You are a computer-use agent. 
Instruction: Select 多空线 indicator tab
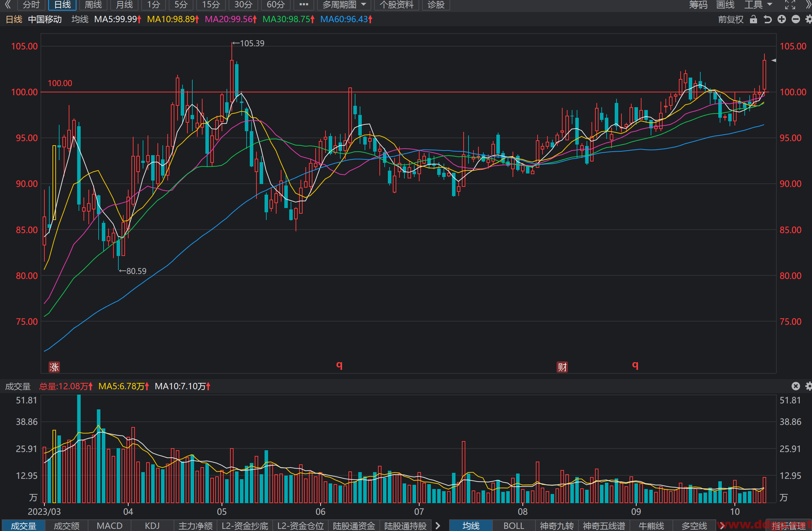(x=694, y=526)
